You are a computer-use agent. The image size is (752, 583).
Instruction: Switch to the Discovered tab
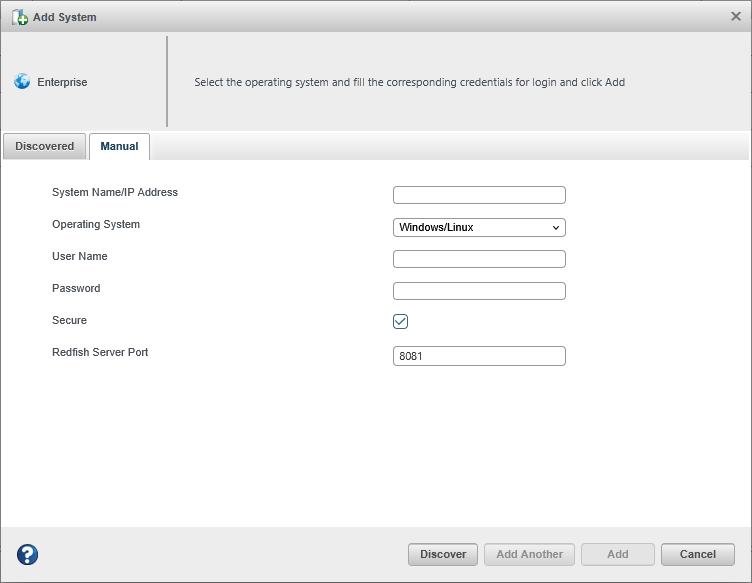coord(45,146)
